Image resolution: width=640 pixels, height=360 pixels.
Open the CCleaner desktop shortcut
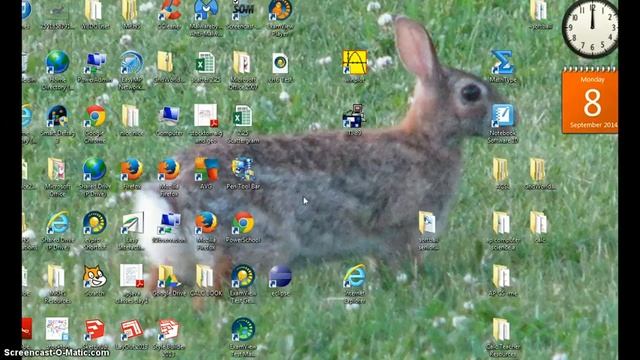point(169,11)
